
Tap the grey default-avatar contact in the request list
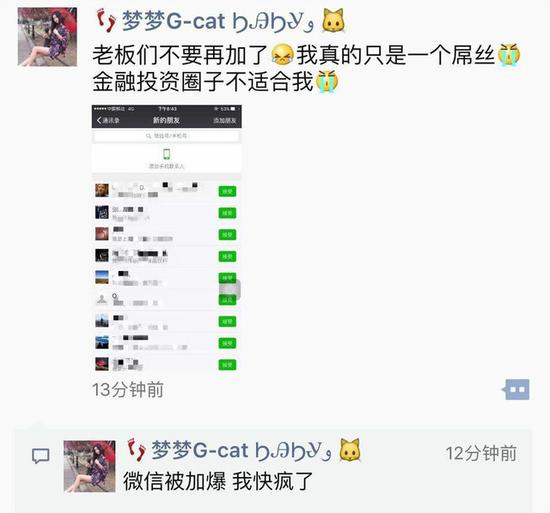102,299
